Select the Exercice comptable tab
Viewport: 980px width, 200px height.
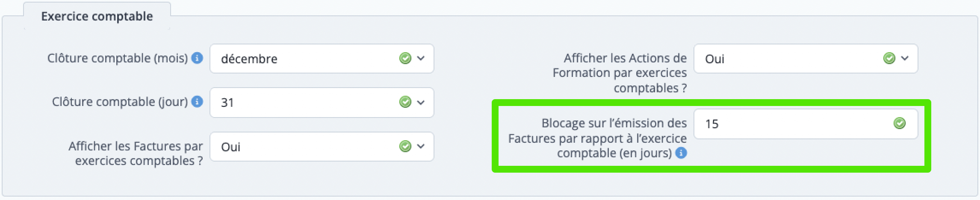(97, 16)
